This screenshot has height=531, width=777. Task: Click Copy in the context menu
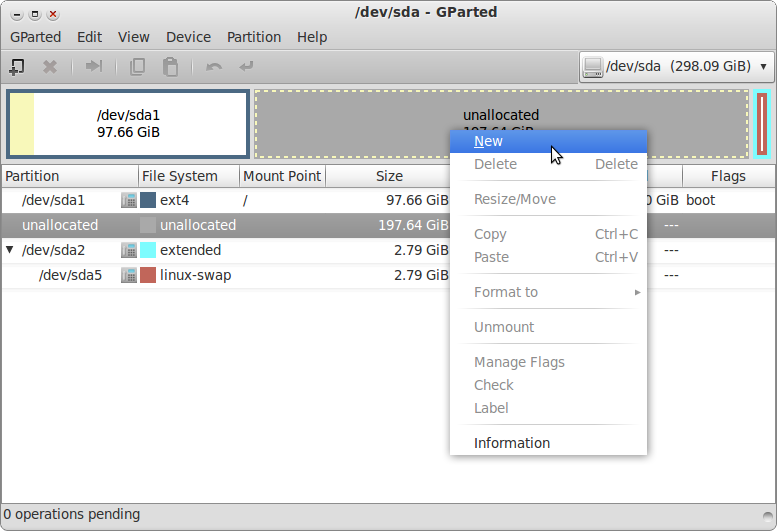[x=548, y=234]
